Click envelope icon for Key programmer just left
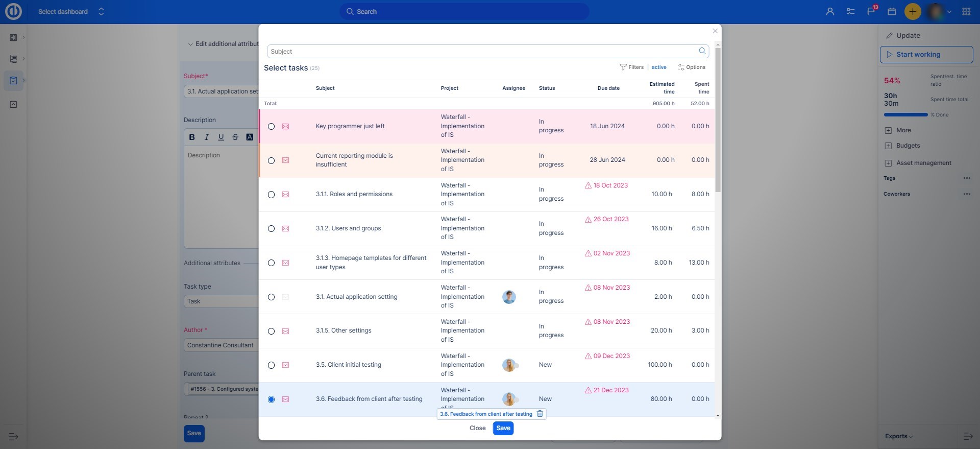 [x=285, y=126]
